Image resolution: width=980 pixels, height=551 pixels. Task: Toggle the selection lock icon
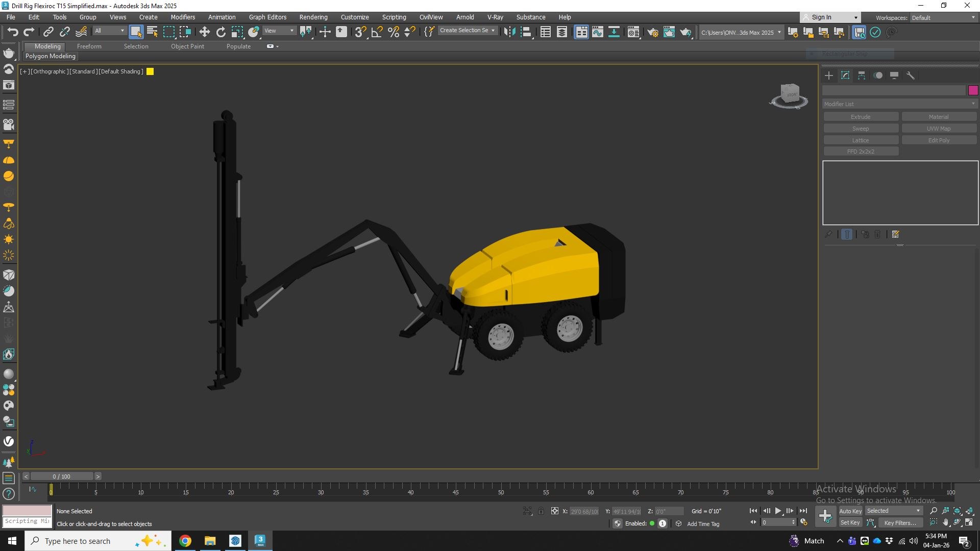point(541,511)
